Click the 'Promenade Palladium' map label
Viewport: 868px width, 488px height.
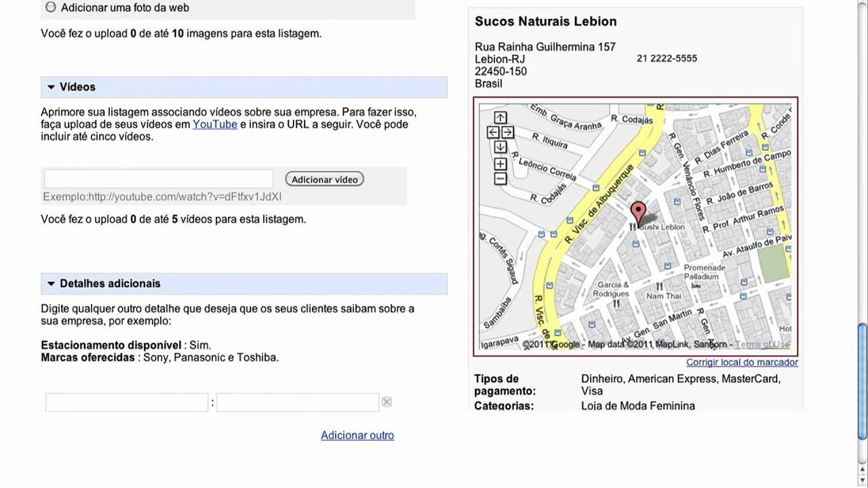coord(704,272)
